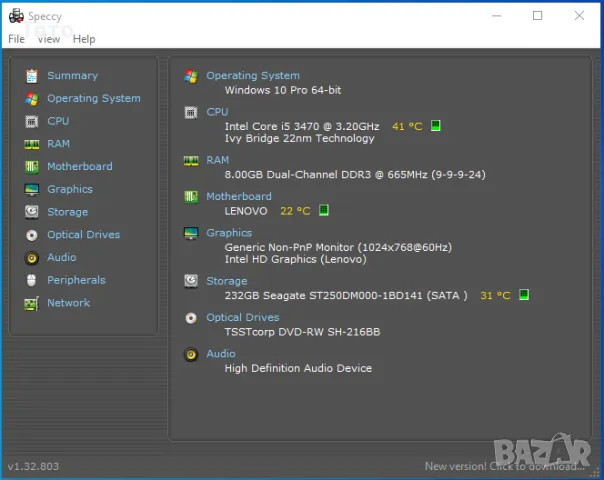Viewport: 604px width, 480px height.
Task: Click CPU temperature value 41 °C
Action: pyautogui.click(x=407, y=126)
